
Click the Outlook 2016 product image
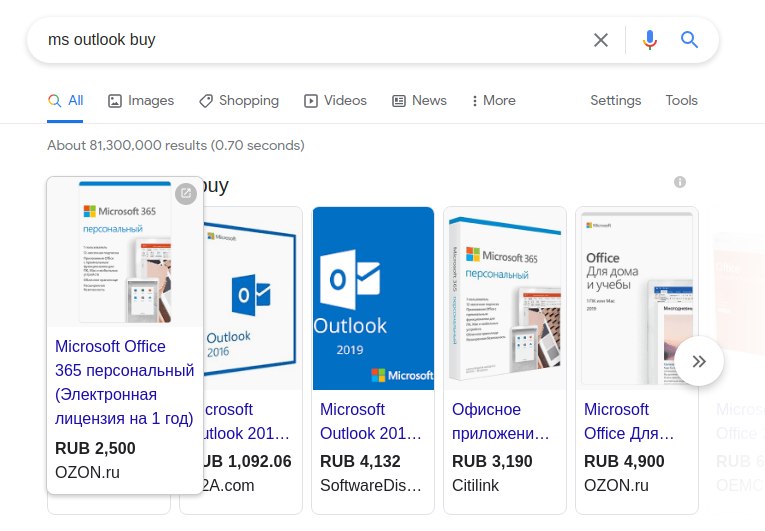click(252, 298)
